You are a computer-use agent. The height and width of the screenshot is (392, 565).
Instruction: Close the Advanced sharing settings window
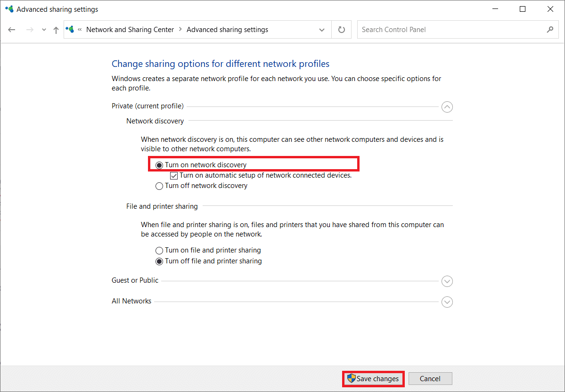tap(550, 9)
